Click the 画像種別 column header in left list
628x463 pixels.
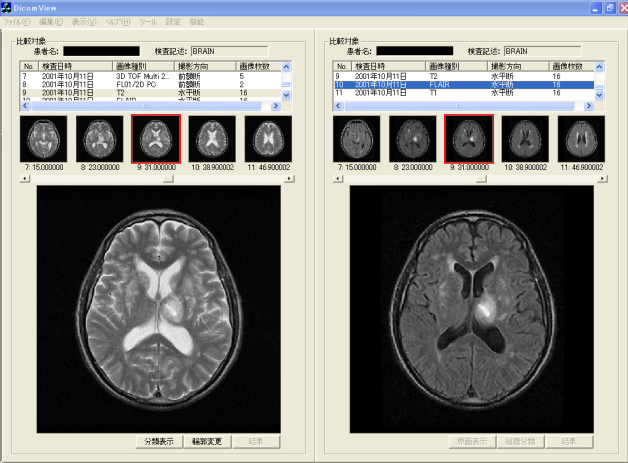[x=132, y=66]
